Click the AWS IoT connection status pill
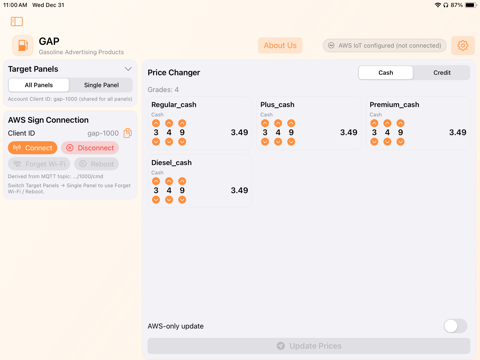The image size is (480, 360). coord(385,45)
